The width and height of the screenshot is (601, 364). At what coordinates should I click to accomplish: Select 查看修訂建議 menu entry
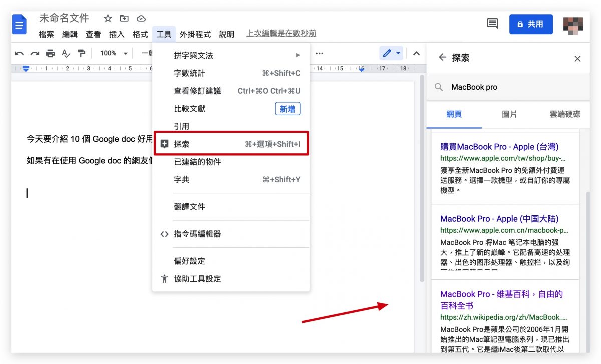[231, 91]
